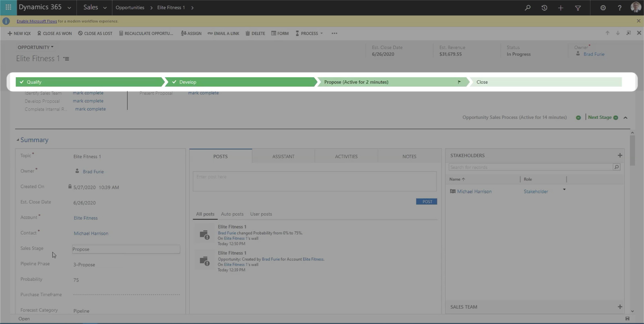Open user profile avatar
The width and height of the screenshot is (644, 324).
[x=636, y=7]
